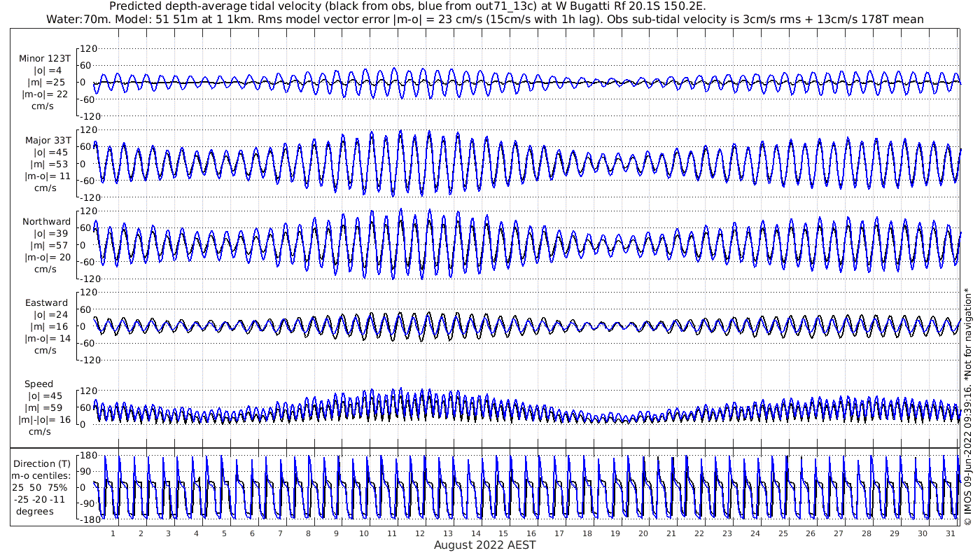Viewport: 980px width, 560px height.
Task: Click the '|m-o|= 11' value in Major panel
Action: point(48,176)
